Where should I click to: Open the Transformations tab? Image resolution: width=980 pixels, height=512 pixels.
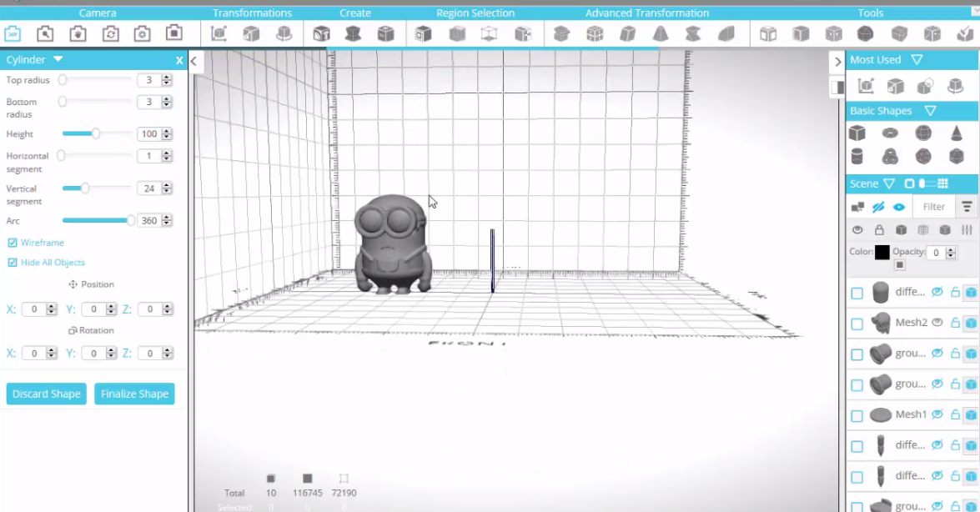(x=252, y=13)
